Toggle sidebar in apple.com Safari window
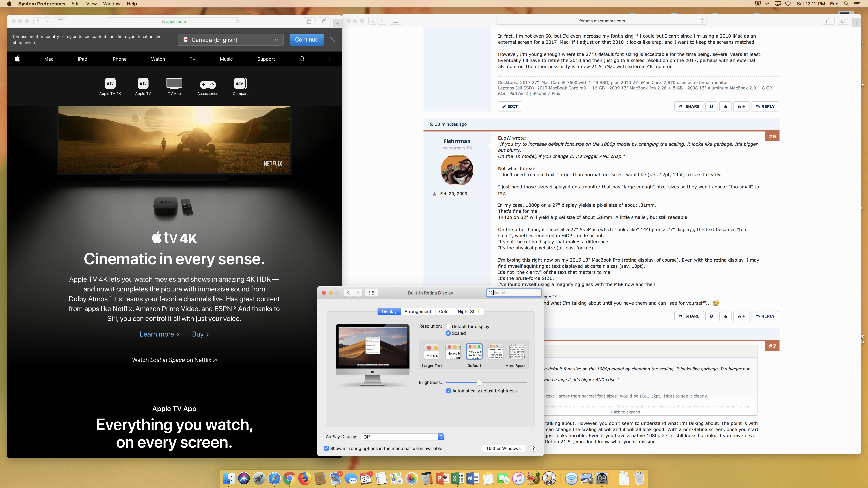Image resolution: width=868 pixels, height=488 pixels. [60, 21]
